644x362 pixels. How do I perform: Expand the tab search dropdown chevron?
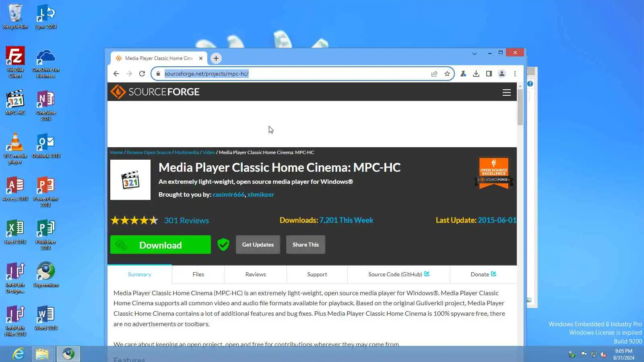tap(475, 53)
